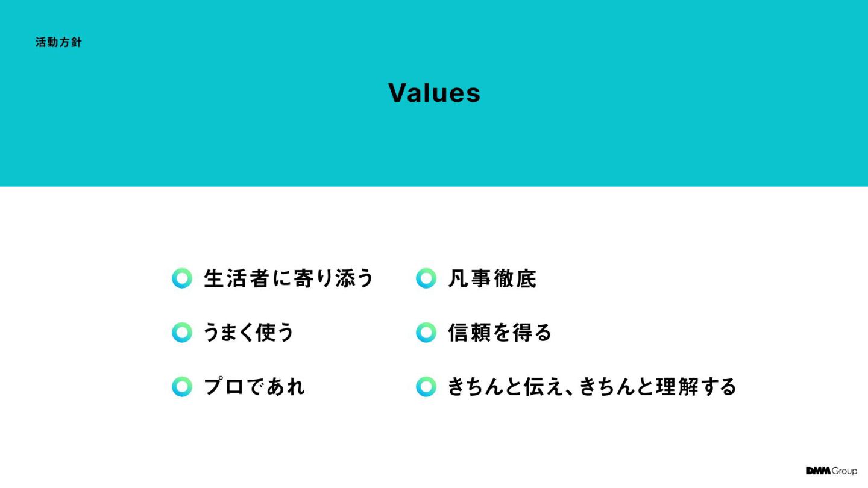Image resolution: width=868 pixels, height=488 pixels.
Task: Click the word Group in the logo
Action: pos(844,471)
